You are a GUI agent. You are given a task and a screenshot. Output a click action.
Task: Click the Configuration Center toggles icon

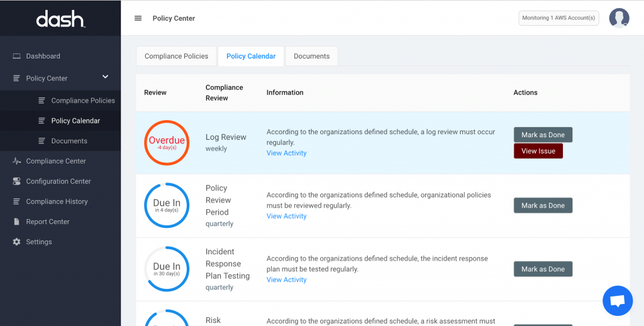click(x=16, y=181)
